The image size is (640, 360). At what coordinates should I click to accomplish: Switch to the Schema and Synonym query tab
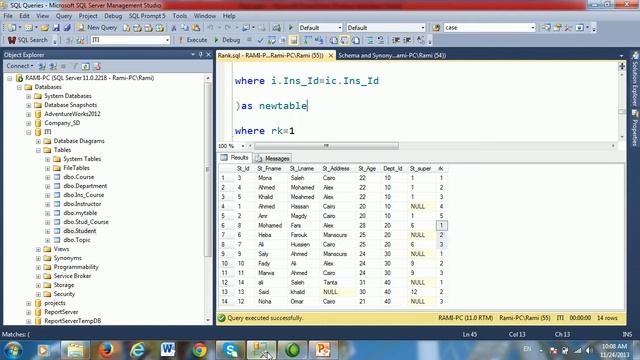(x=392, y=56)
